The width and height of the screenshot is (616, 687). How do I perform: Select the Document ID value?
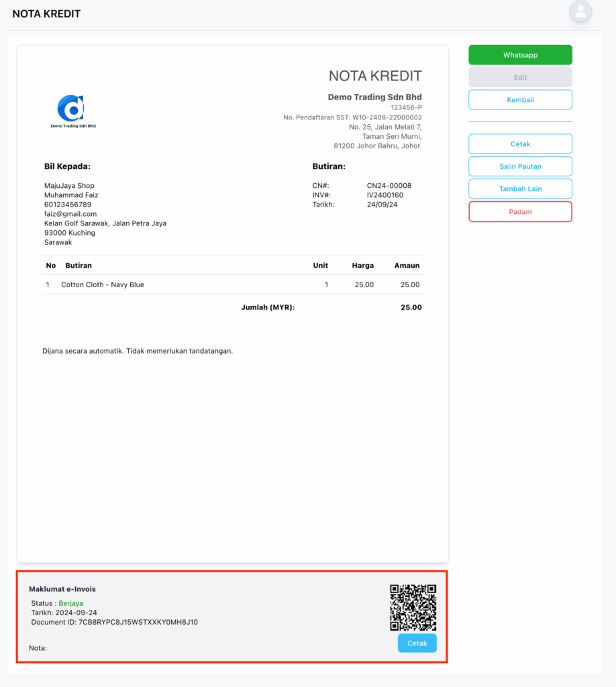click(x=138, y=622)
